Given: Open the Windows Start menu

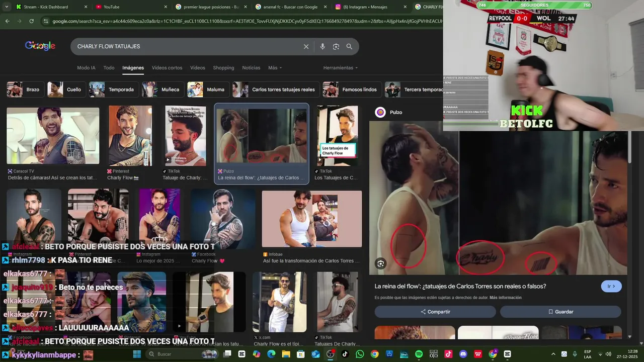Looking at the screenshot, I should [x=137, y=354].
